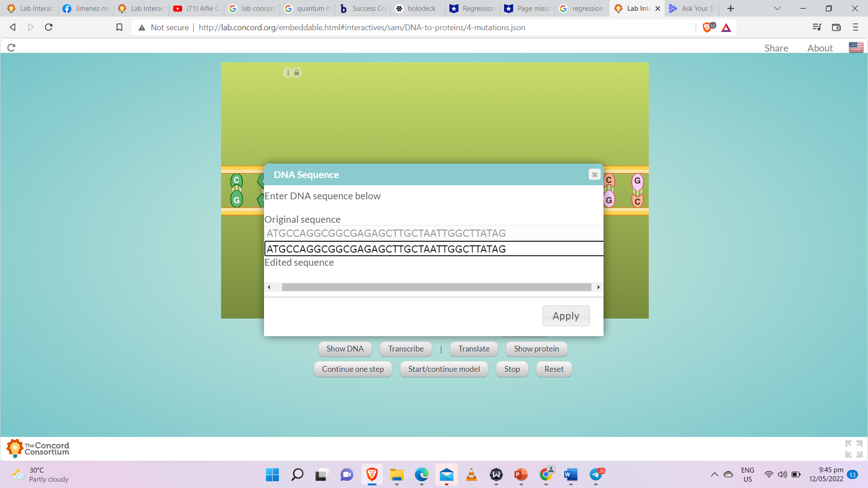Toggle Brave Shields icon in the address bar
Screen dimensions: 868x488
tap(708, 27)
